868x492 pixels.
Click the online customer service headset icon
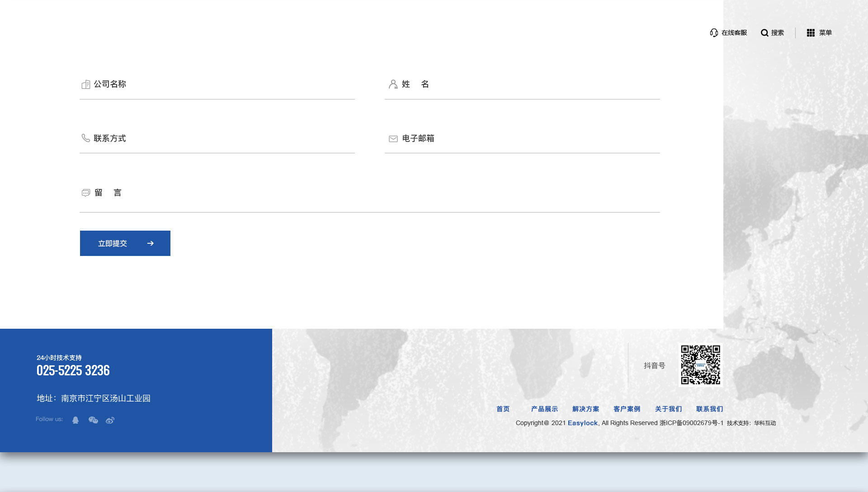point(714,33)
